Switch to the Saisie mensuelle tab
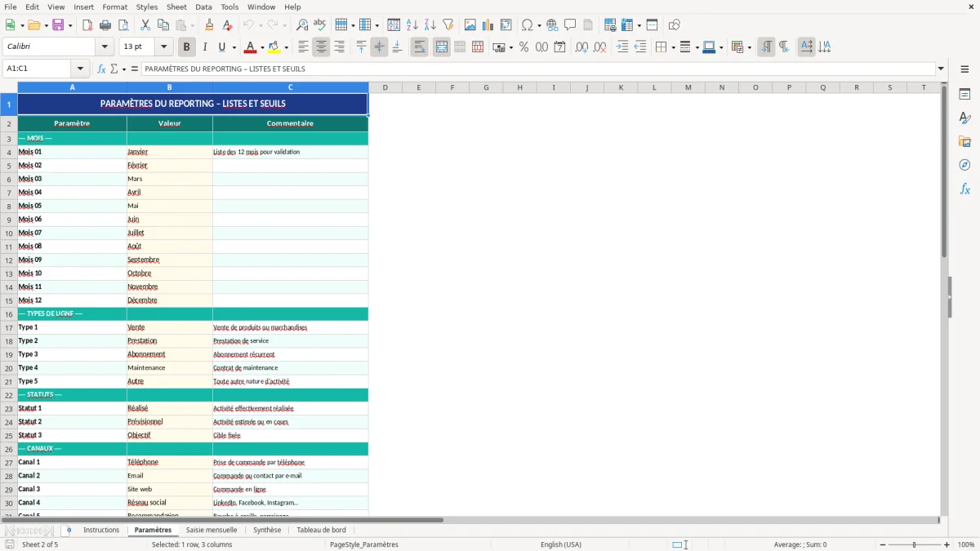This screenshot has width=980, height=551. (212, 530)
